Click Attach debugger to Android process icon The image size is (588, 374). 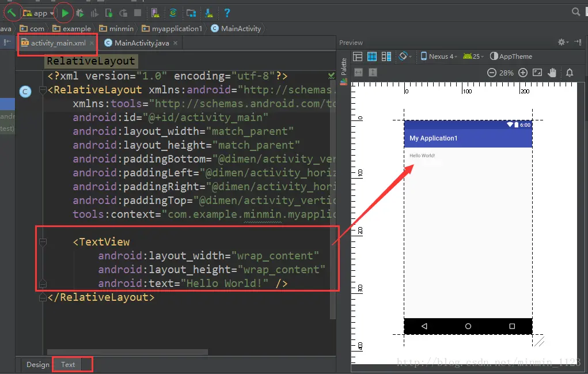(x=109, y=13)
